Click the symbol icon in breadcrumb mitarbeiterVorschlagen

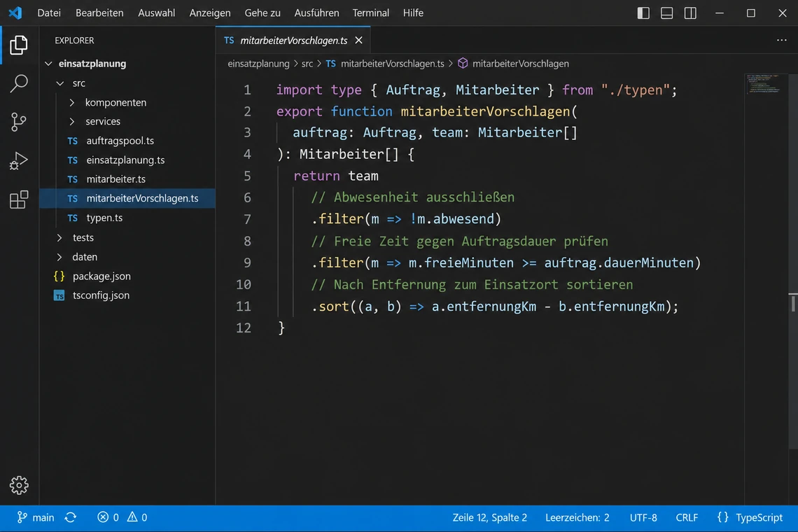[463, 63]
